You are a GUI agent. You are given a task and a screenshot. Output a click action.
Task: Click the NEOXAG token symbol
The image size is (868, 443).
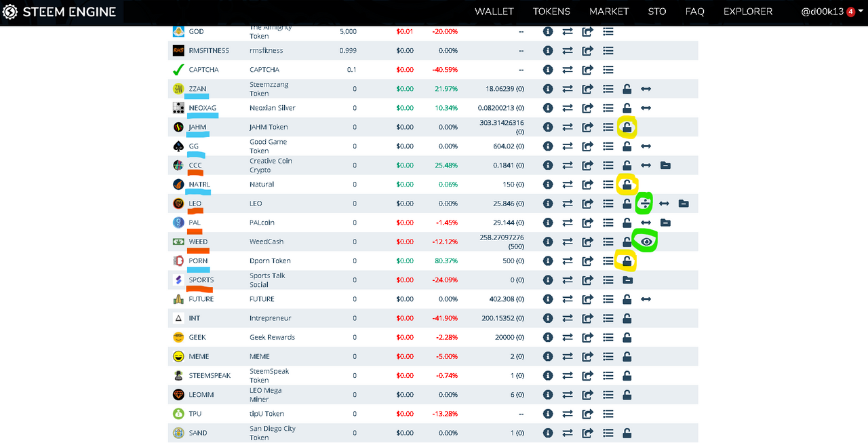(203, 108)
